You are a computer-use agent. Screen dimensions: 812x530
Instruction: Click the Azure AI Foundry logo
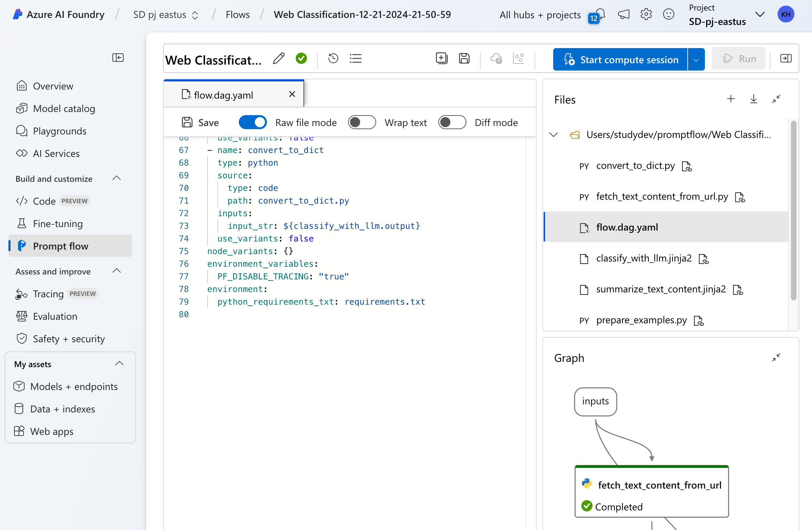click(18, 14)
